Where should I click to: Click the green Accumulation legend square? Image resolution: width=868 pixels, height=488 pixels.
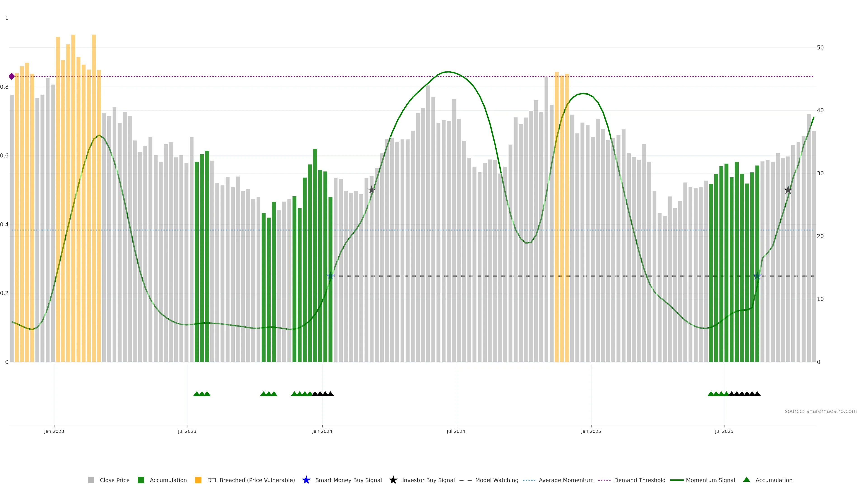141,480
